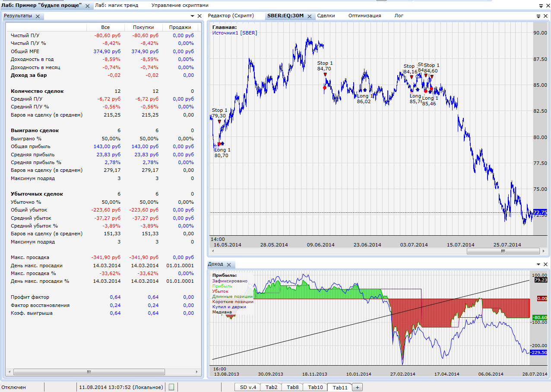Image resolution: width=551 pixels, height=392 pixels.
Task: Open the chart panel window list dropdown
Action: point(538,16)
